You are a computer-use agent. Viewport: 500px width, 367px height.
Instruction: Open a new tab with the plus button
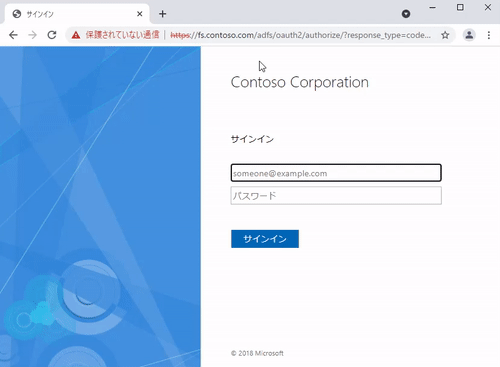pyautogui.click(x=162, y=14)
